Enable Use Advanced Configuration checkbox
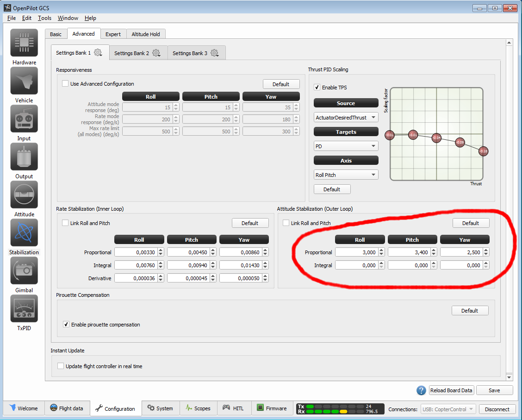 tap(65, 84)
